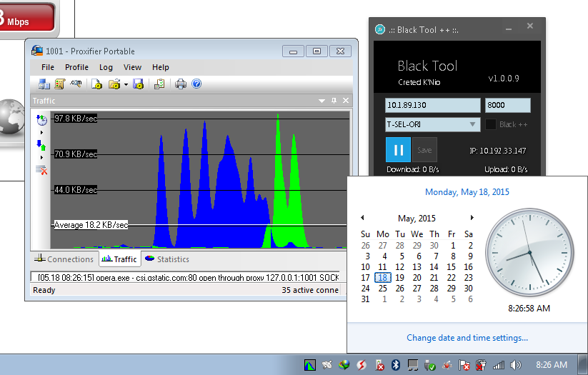Open the Help menu in Proxifier
The width and height of the screenshot is (588, 375).
tap(161, 67)
